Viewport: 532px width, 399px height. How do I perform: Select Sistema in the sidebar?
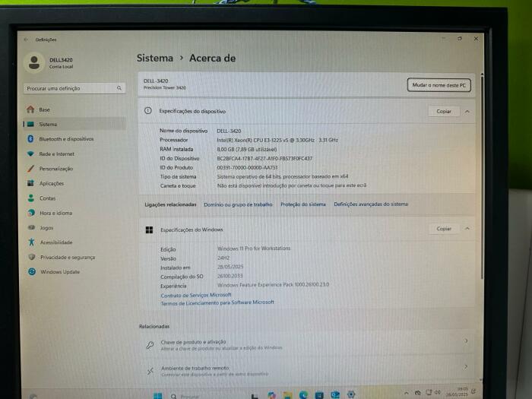pyautogui.click(x=74, y=124)
